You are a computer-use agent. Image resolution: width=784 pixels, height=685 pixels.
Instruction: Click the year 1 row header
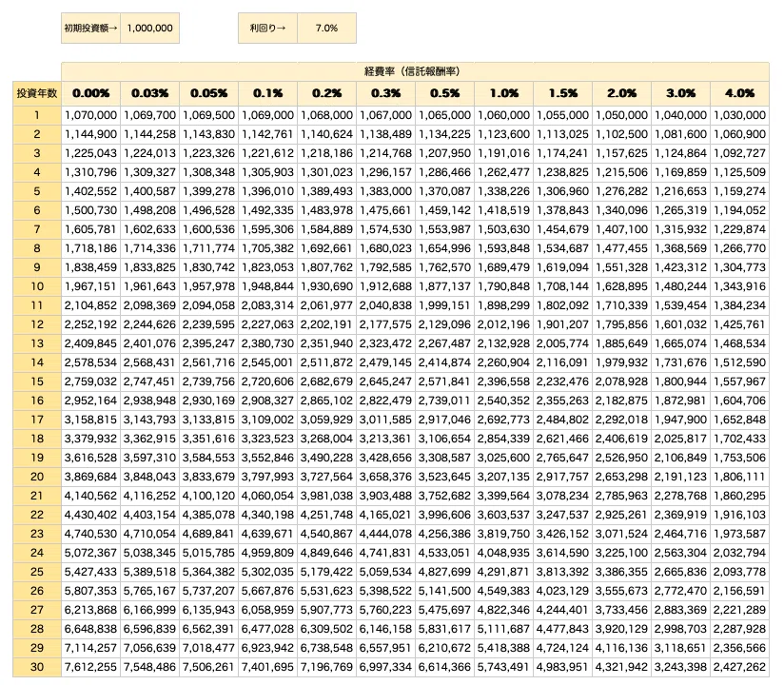(x=37, y=115)
